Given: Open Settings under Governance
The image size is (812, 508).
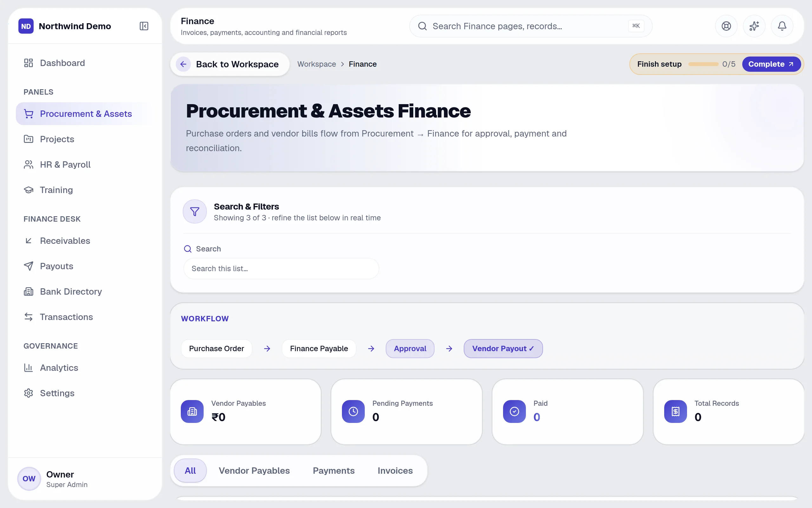Looking at the screenshot, I should coord(85,393).
